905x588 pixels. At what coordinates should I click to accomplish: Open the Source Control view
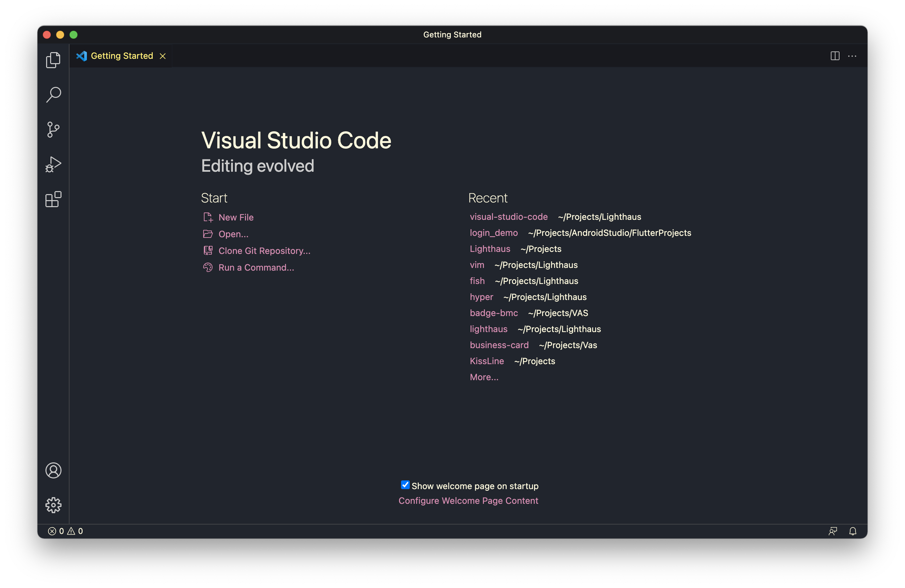pyautogui.click(x=53, y=130)
